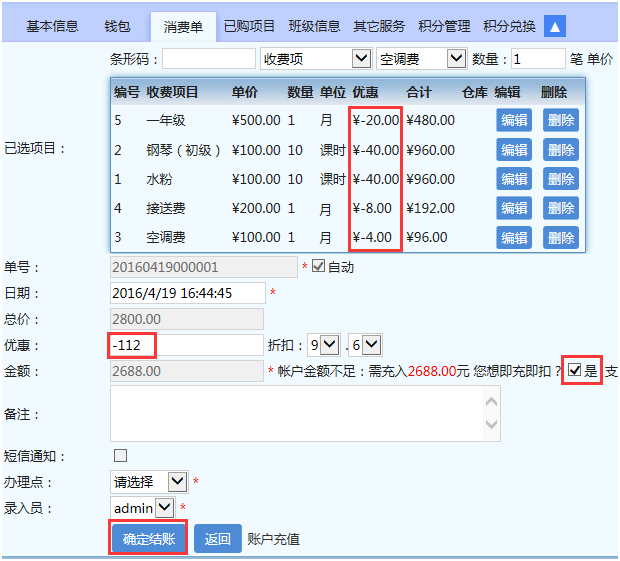
Task: Open the 积分管理 tab
Action: (x=443, y=26)
